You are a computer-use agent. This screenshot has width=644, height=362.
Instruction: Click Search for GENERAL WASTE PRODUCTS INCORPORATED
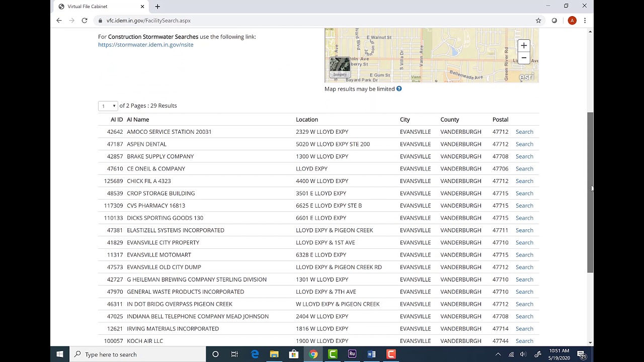(x=524, y=292)
